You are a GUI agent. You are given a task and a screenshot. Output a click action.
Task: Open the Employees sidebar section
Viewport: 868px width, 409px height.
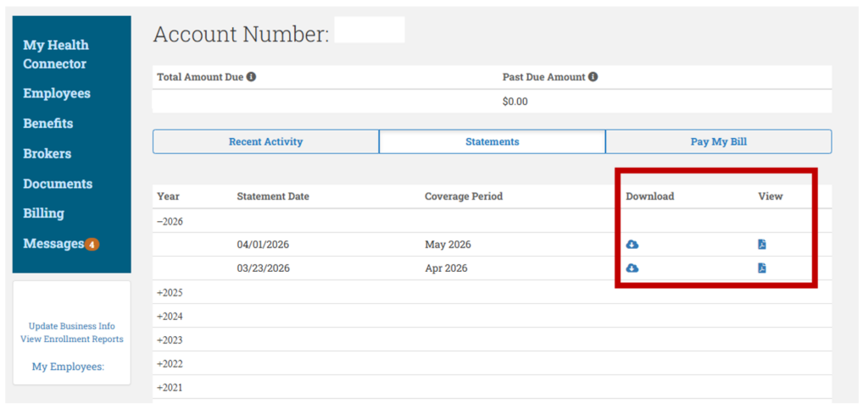coord(57,93)
